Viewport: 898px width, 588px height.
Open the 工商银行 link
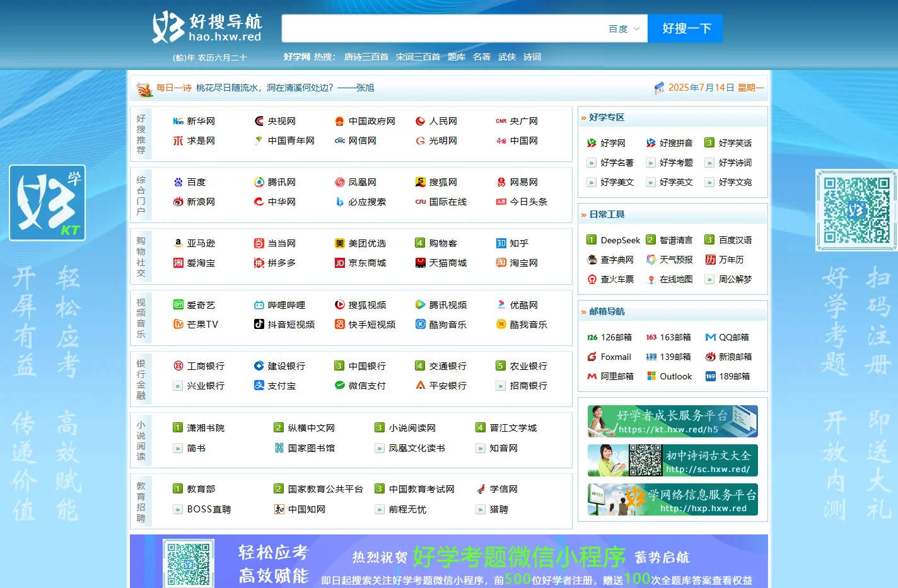tap(206, 366)
